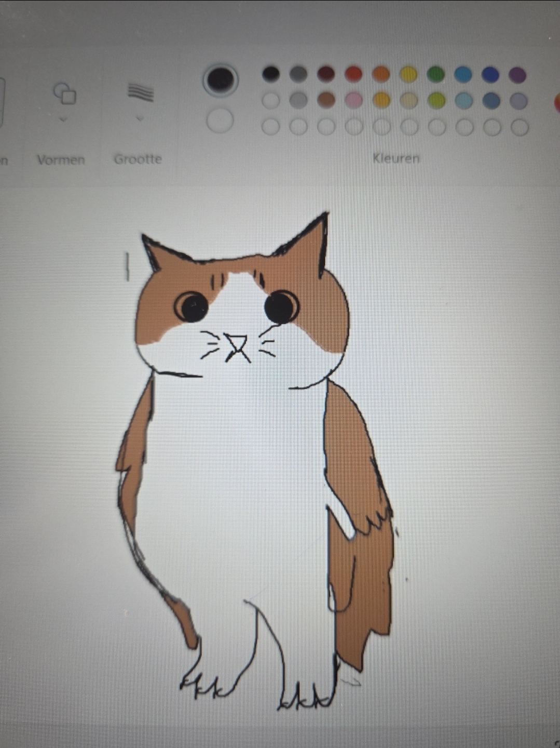Click the Grootte line thickness icon
560x748 pixels.
pos(141,92)
